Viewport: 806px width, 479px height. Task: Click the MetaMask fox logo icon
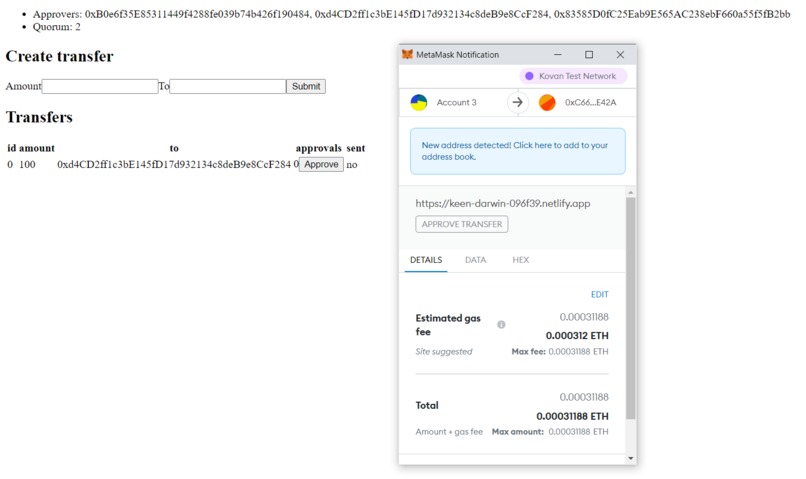tap(407, 54)
